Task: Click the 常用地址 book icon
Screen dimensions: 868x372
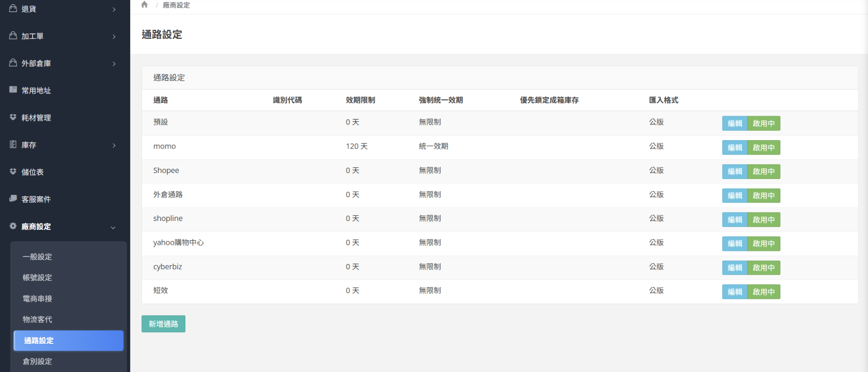Action: [x=13, y=90]
